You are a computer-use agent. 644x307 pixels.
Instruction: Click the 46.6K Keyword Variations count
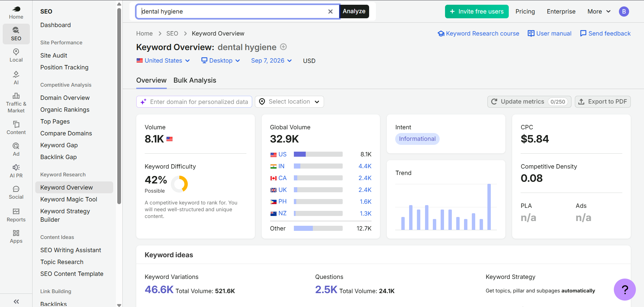pos(159,290)
